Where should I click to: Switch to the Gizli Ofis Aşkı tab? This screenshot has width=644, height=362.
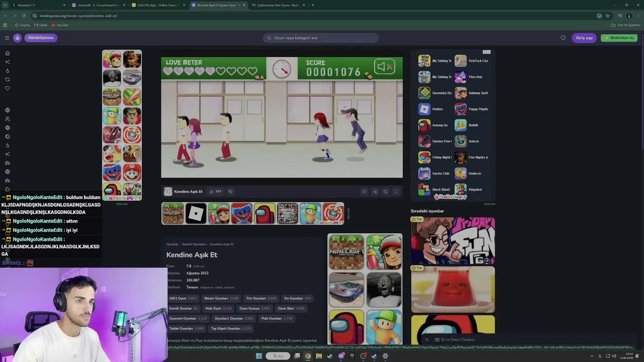(x=157, y=5)
